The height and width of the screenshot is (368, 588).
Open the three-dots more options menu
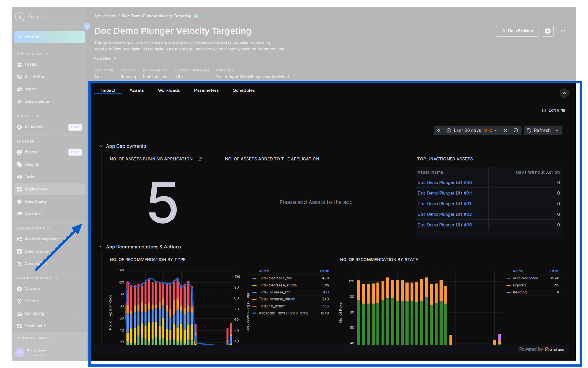click(x=563, y=31)
